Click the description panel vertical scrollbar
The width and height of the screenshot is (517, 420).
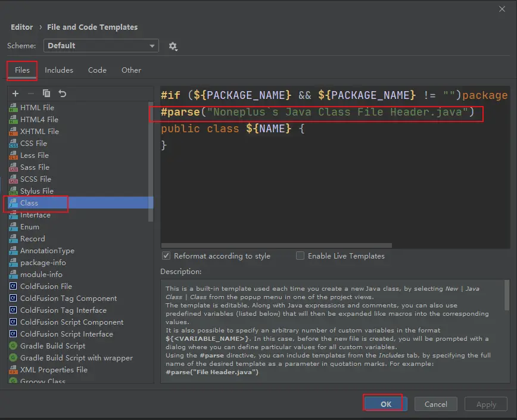click(x=507, y=295)
